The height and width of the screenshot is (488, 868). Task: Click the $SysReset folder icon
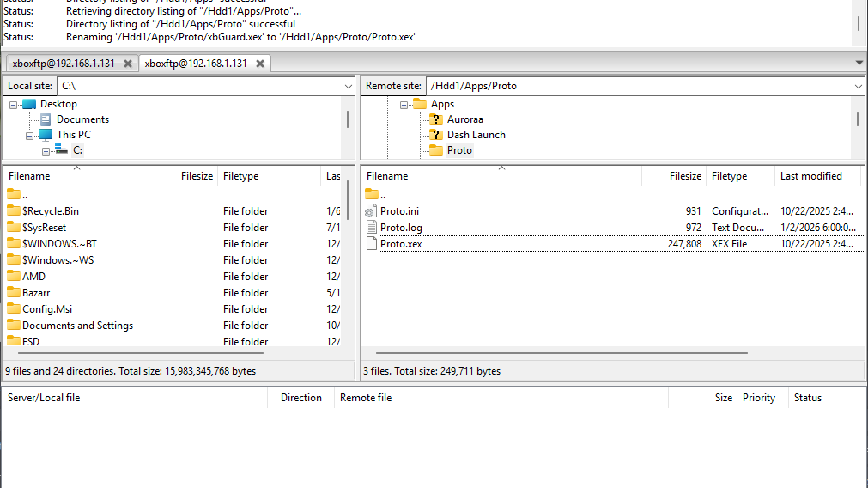(x=14, y=227)
